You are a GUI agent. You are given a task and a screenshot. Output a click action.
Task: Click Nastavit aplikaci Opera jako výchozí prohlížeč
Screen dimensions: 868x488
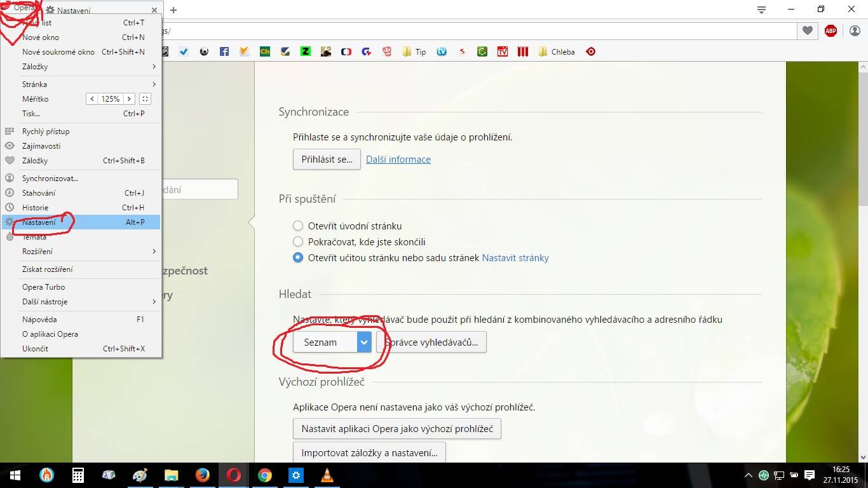click(397, 429)
